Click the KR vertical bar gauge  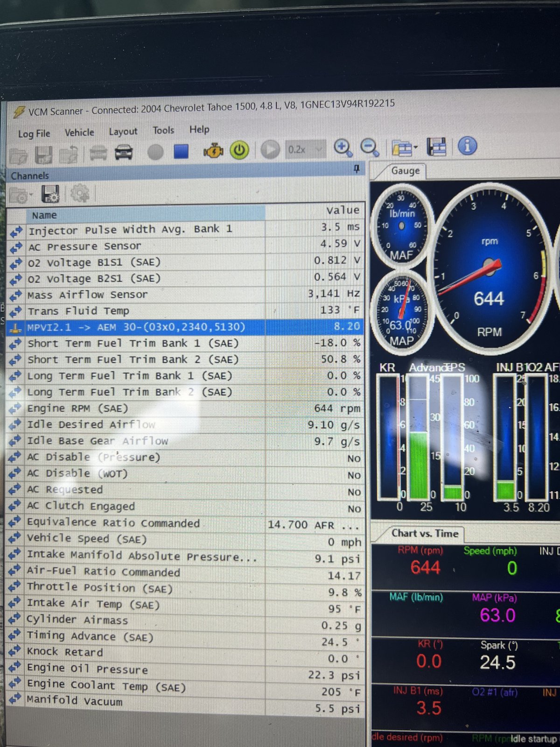click(388, 437)
